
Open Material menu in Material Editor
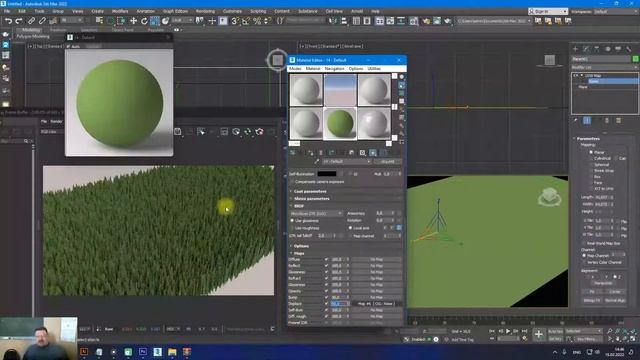313,69
